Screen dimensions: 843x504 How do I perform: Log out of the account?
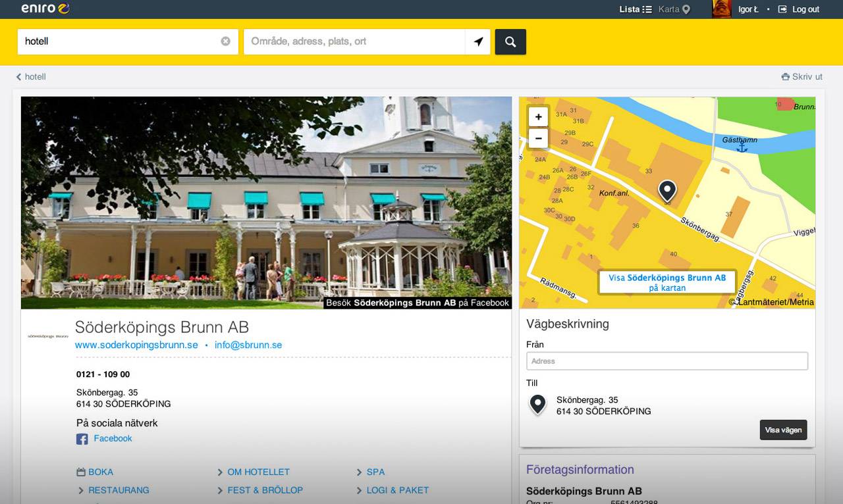pos(798,9)
